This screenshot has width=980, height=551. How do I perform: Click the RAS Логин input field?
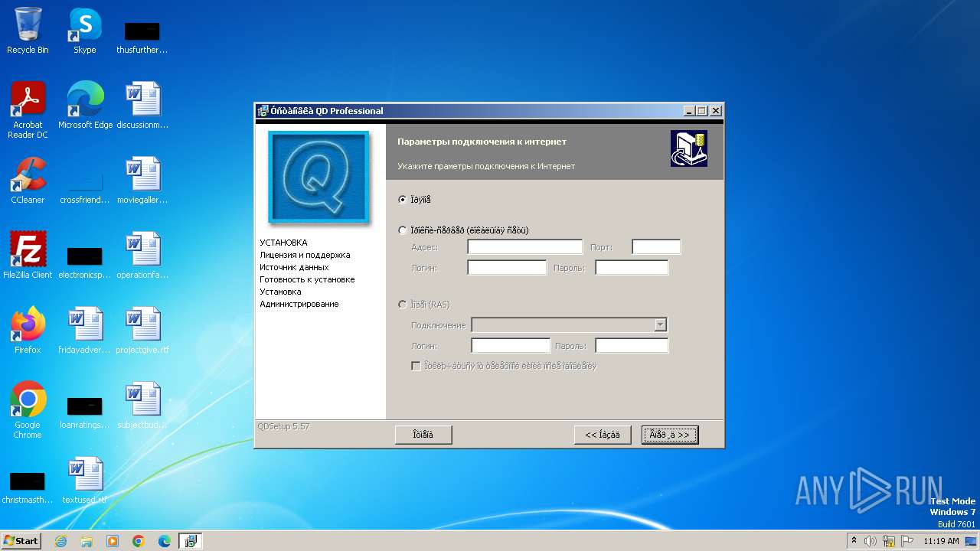(511, 346)
